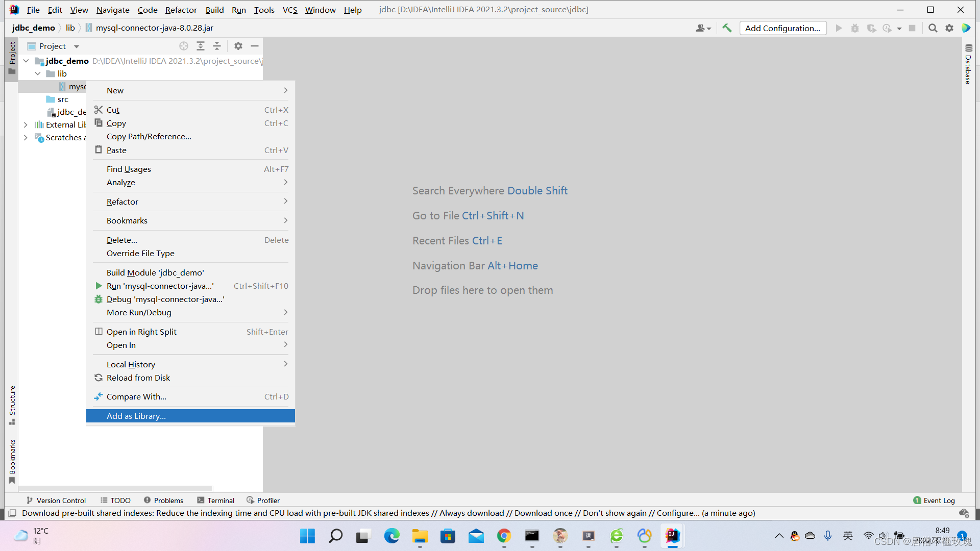Image resolution: width=980 pixels, height=551 pixels.
Task: Click Collapse All icon in Project panel
Action: point(217,46)
